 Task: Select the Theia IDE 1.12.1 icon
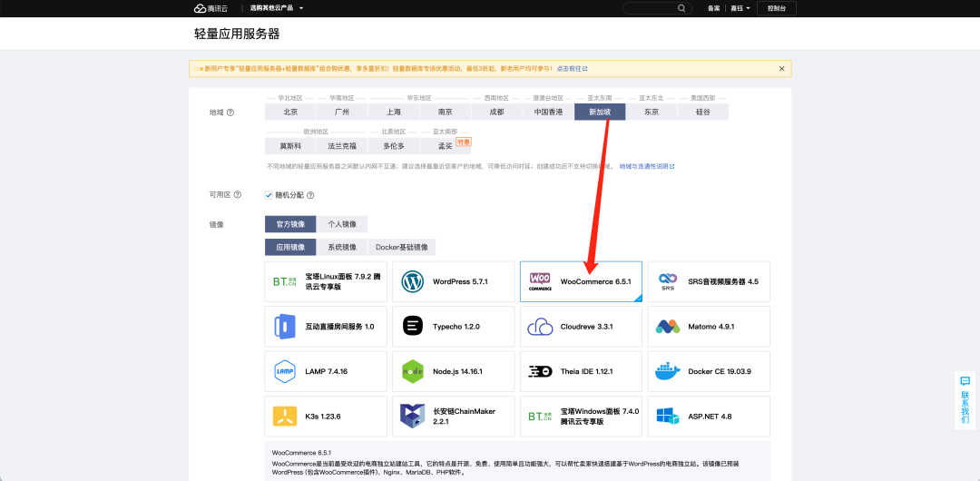[x=540, y=371]
